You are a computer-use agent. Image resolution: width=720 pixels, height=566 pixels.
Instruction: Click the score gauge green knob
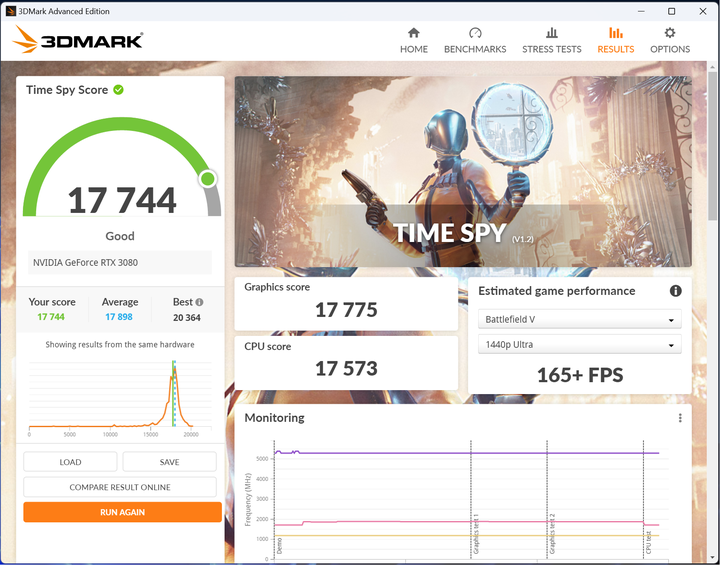[x=208, y=179]
